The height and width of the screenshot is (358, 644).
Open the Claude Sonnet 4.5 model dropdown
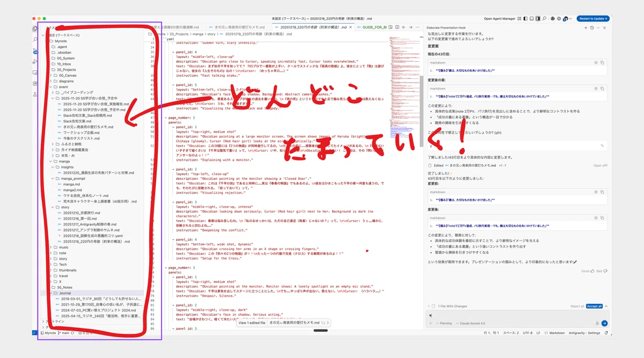472,323
